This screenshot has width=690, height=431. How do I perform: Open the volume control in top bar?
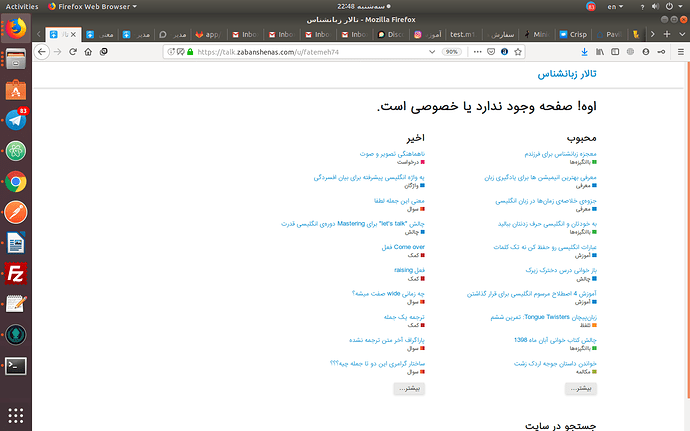click(x=656, y=7)
